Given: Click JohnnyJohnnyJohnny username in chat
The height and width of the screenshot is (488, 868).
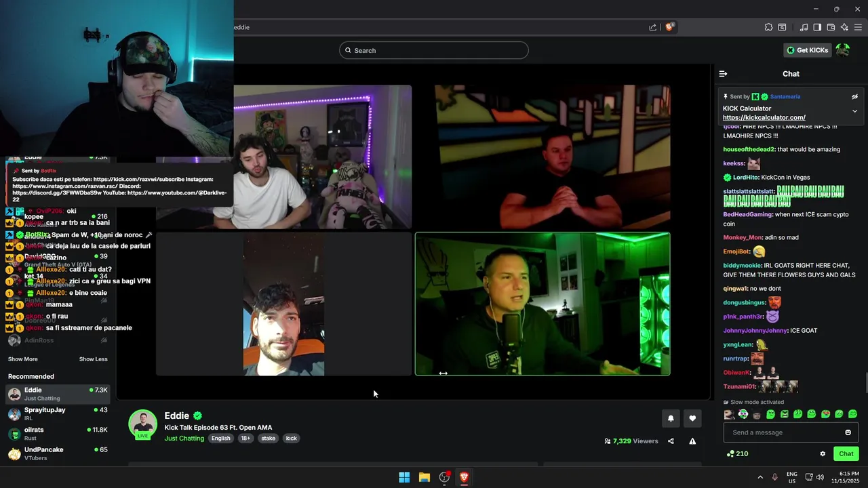Looking at the screenshot, I should (755, 331).
